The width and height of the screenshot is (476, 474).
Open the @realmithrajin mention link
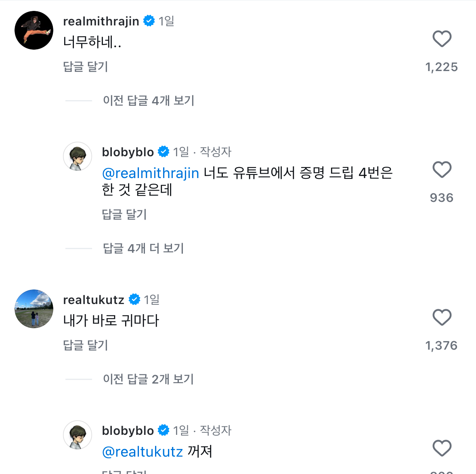(151, 173)
